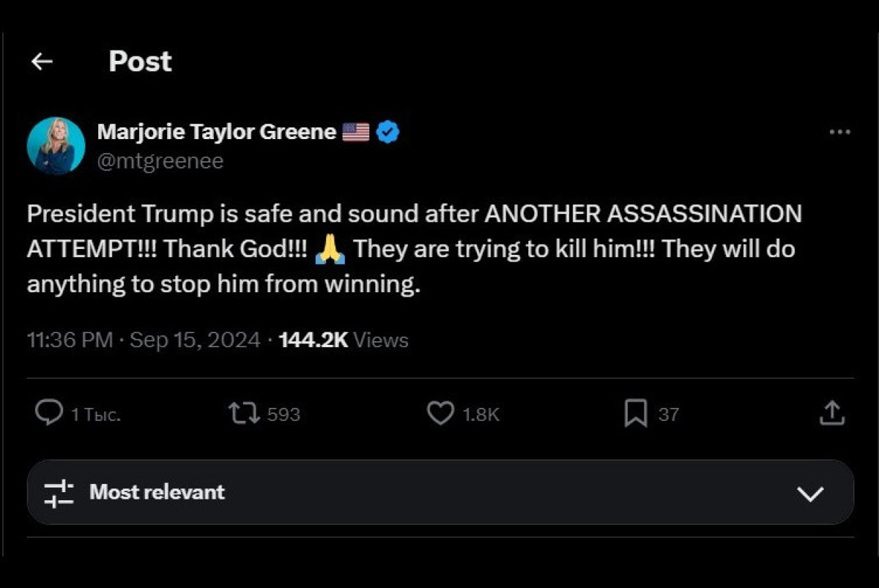The height and width of the screenshot is (588, 879).
Task: Open the @mtgreenee handle link
Action: (160, 161)
